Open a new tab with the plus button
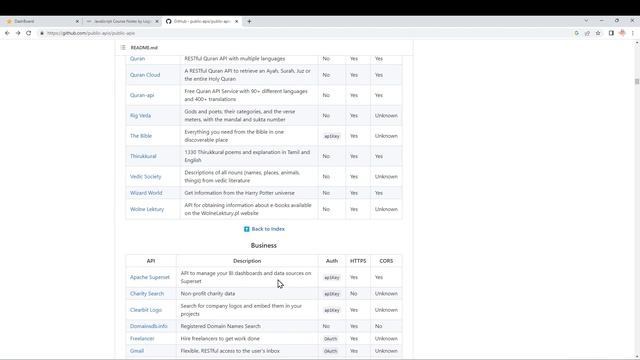The width and height of the screenshot is (640, 360). [249, 21]
